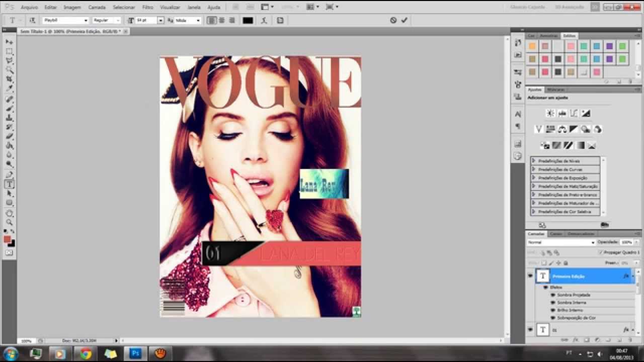The width and height of the screenshot is (644, 362).
Task: Toggle Quick Mask mode
Action: [9, 252]
